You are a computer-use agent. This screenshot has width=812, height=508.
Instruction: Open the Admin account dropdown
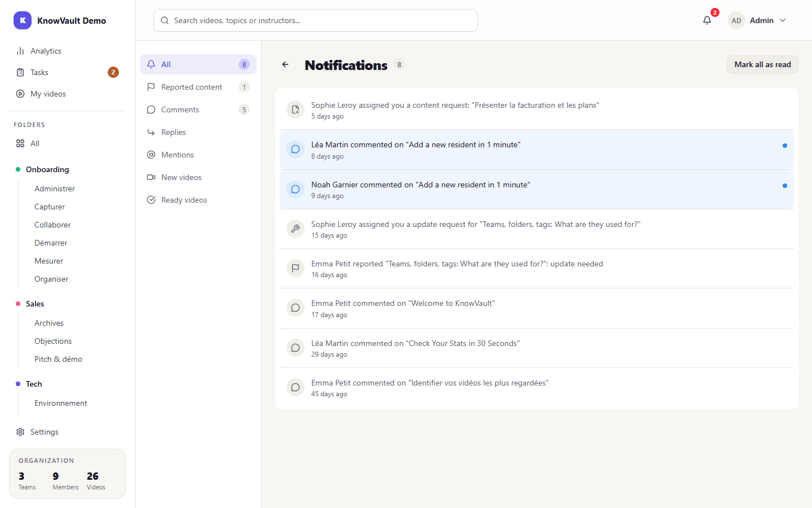(757, 20)
